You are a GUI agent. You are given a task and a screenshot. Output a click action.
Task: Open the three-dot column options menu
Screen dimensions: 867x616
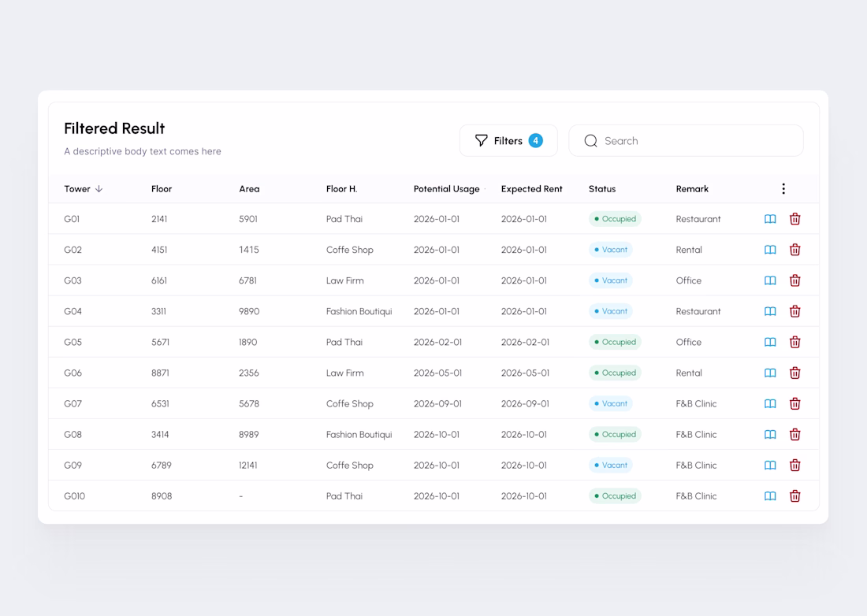click(783, 189)
